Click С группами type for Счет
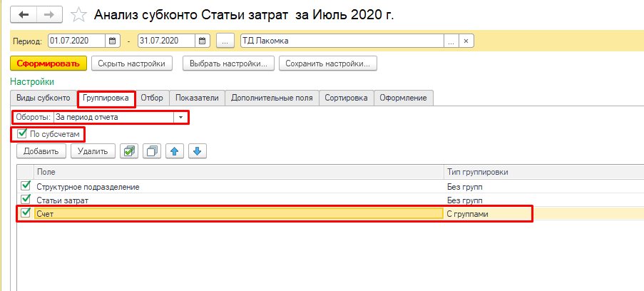644x291 pixels. [468, 214]
